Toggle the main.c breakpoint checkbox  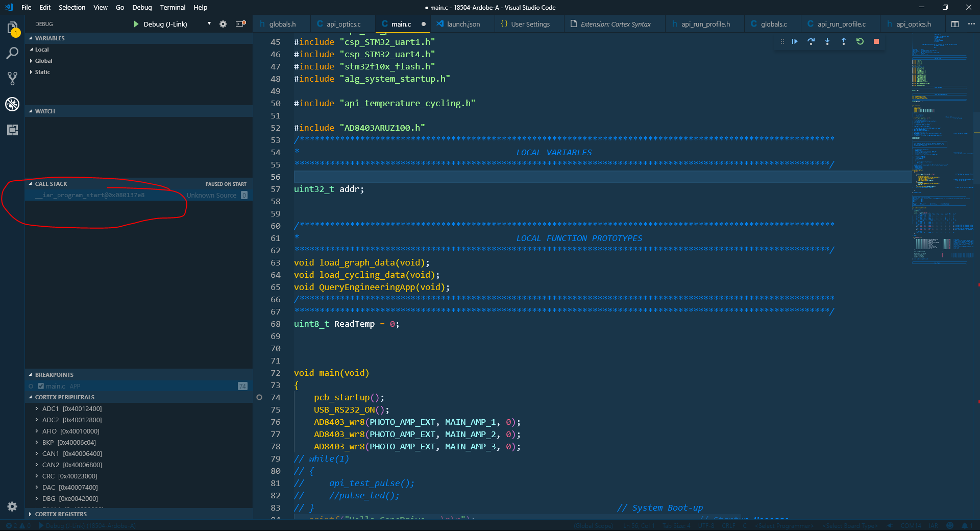tap(41, 386)
